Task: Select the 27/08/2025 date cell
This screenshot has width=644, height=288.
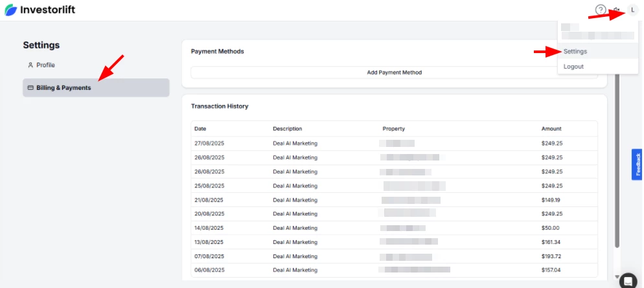Action: pos(209,144)
